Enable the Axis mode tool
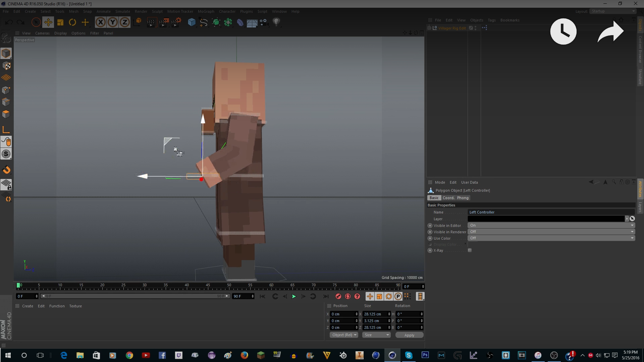The width and height of the screenshot is (644, 362). pyautogui.click(x=6, y=130)
